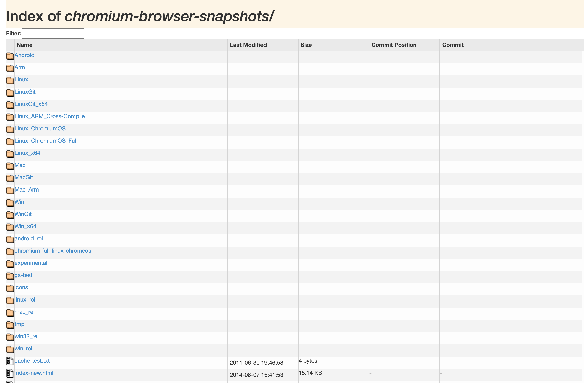The height and width of the screenshot is (383, 588).
Task: Open the WinGit directory link
Action: tap(23, 214)
